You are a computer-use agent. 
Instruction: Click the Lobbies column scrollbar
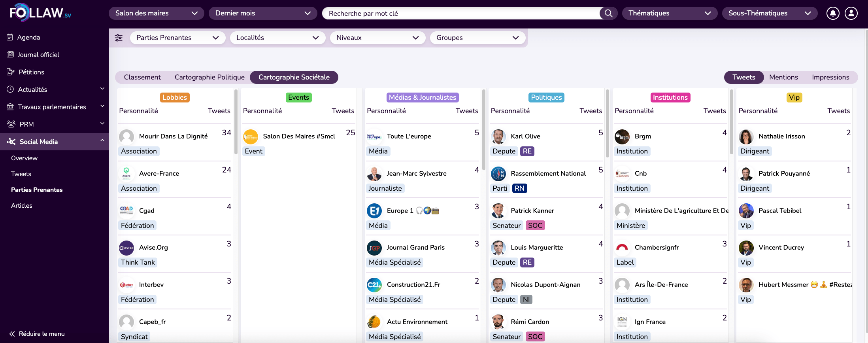(x=236, y=123)
